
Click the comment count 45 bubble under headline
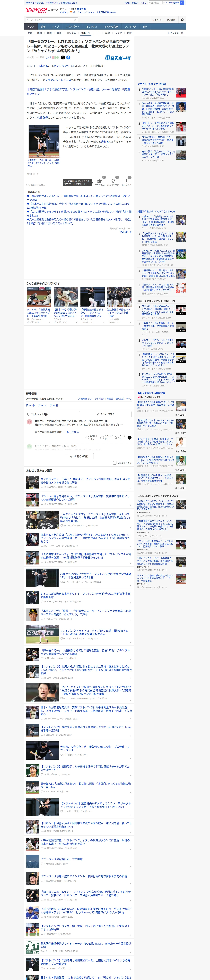coord(48,58)
